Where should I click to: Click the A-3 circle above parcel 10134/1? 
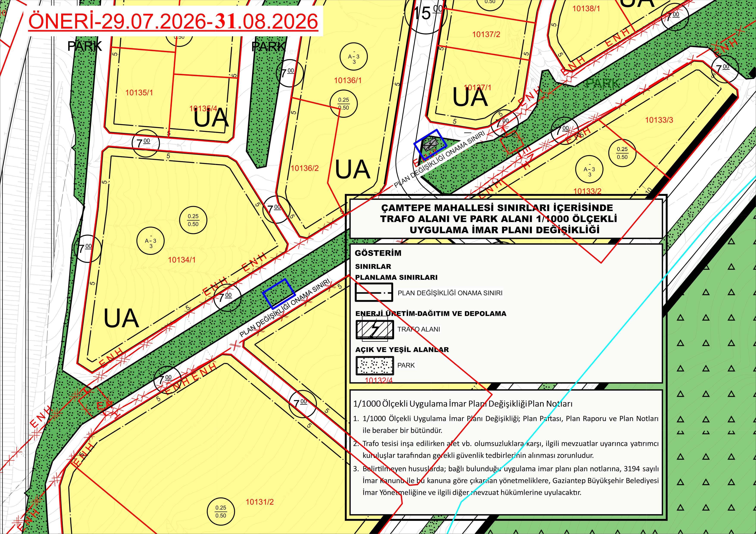pyautogui.click(x=151, y=241)
